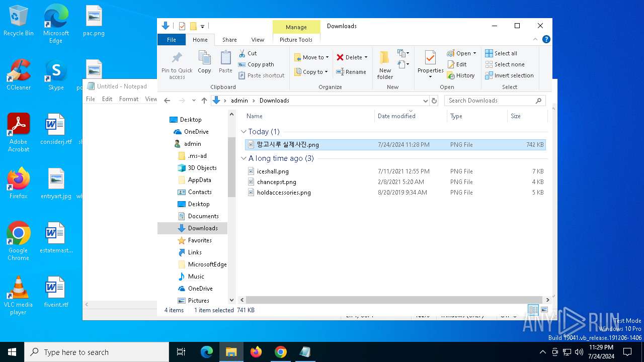Switch to large thumbnails view icon
Viewport: 644px width, 362px height.
pos(544,310)
